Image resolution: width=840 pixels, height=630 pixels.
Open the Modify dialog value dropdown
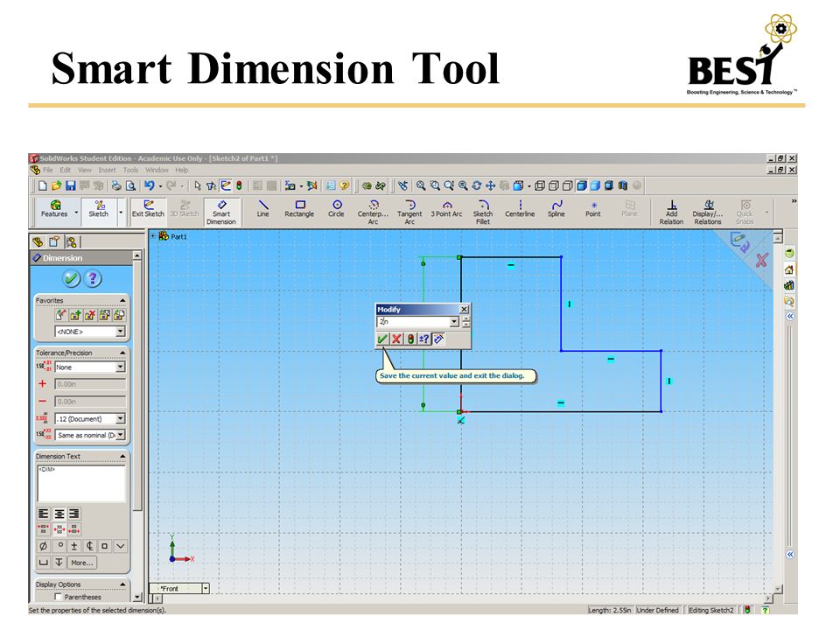coord(454,321)
